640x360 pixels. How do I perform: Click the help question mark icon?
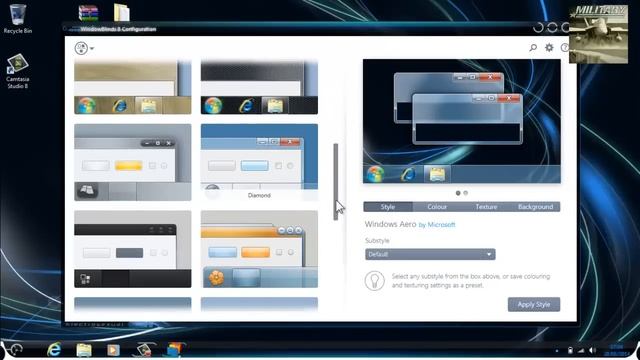coord(565,48)
